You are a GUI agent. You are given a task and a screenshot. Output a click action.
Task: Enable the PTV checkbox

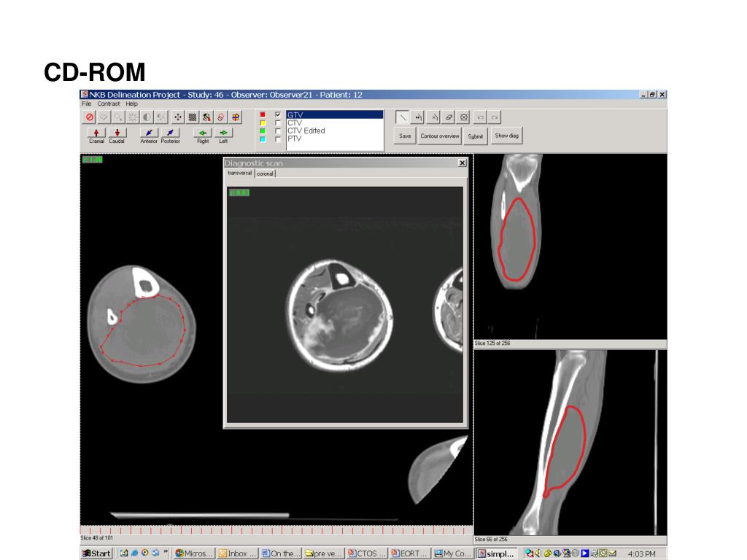278,139
